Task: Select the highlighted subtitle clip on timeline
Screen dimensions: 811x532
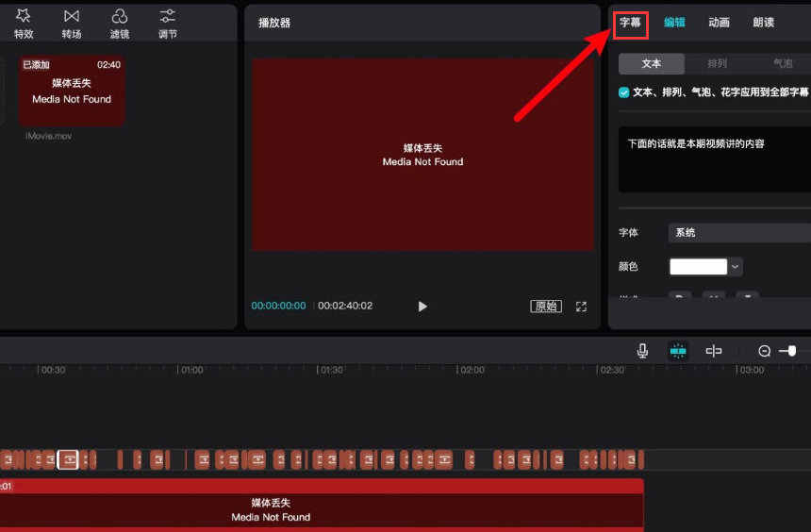Action: pyautogui.click(x=68, y=459)
